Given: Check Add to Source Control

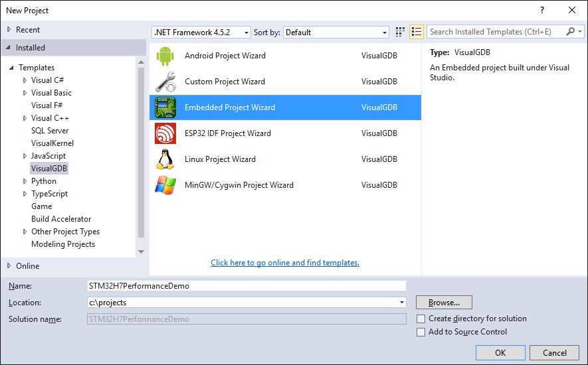Looking at the screenshot, I should [x=421, y=332].
